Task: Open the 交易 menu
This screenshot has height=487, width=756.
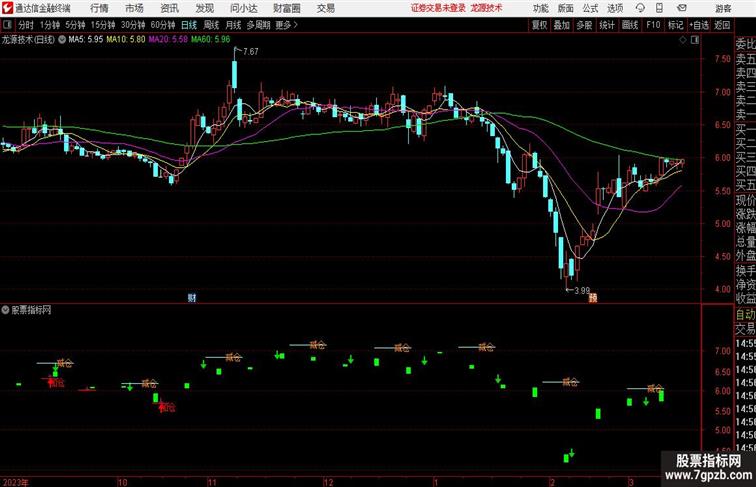Action: point(326,8)
